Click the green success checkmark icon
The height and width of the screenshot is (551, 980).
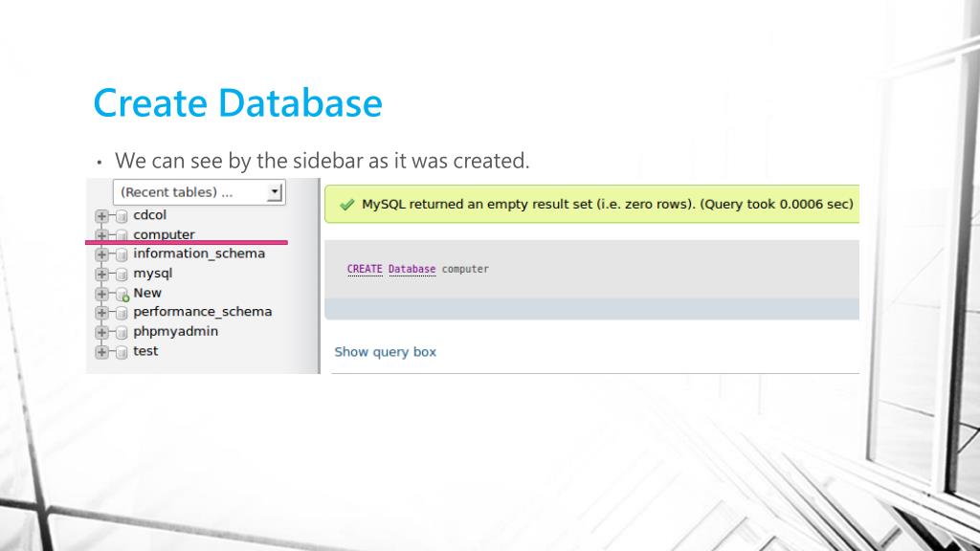[346, 205]
